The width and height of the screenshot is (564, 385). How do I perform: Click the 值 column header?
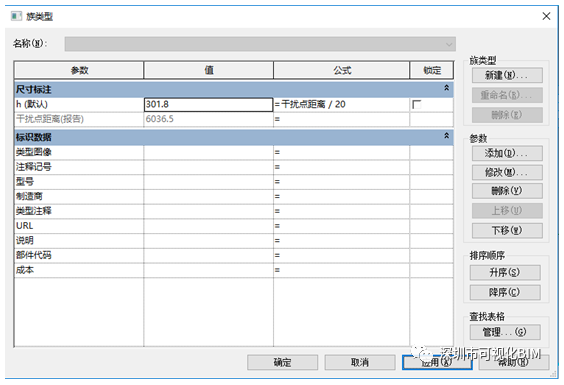tap(209, 70)
